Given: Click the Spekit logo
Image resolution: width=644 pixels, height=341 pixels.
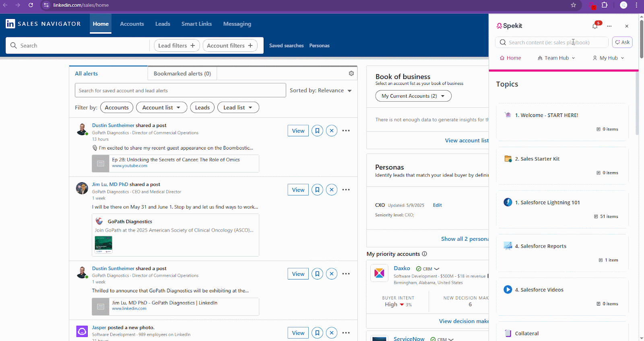Looking at the screenshot, I should (509, 26).
